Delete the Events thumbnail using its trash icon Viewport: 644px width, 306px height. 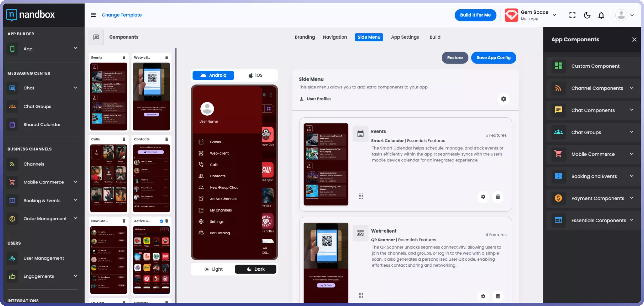tap(124, 58)
